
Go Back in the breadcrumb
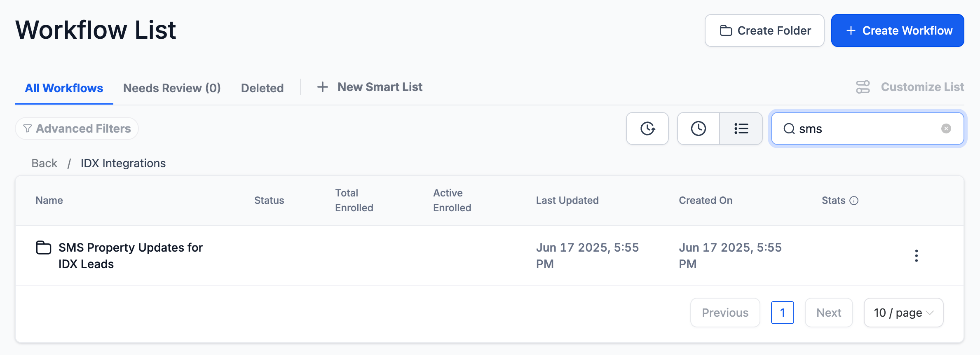[45, 163]
